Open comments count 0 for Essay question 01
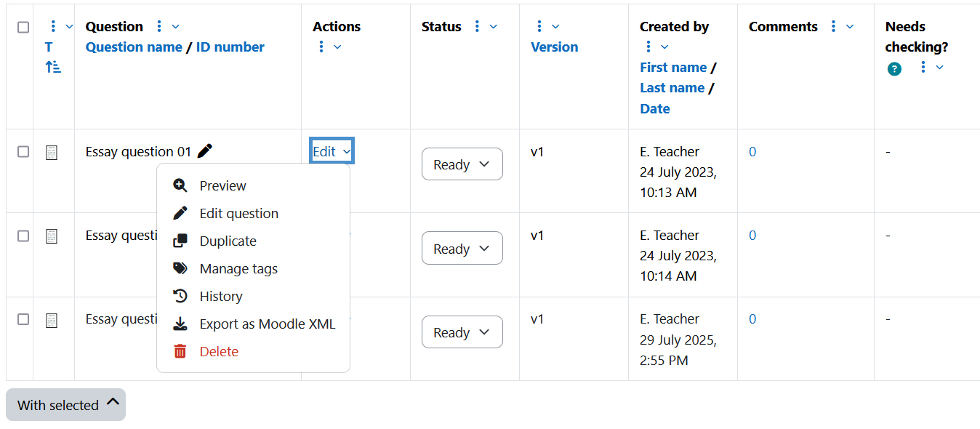Image resolution: width=980 pixels, height=429 pixels. (752, 151)
